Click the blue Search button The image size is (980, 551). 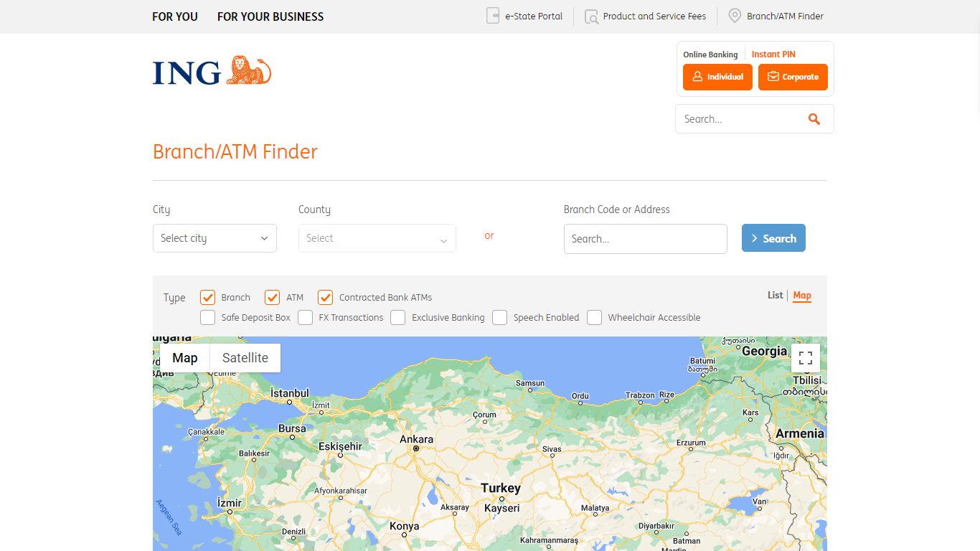[x=773, y=238]
